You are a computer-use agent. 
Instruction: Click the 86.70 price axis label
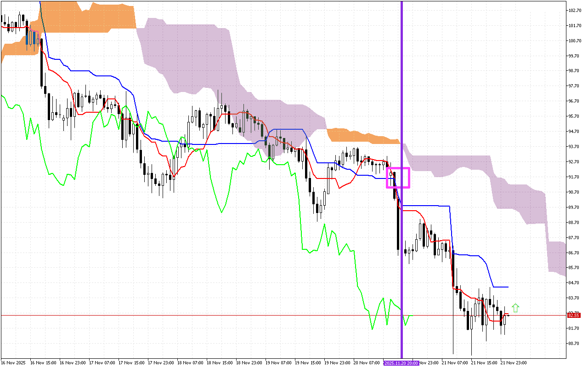pos(575,253)
